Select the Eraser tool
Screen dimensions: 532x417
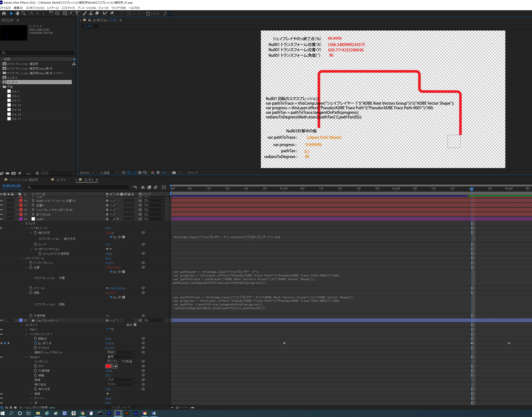click(x=97, y=14)
